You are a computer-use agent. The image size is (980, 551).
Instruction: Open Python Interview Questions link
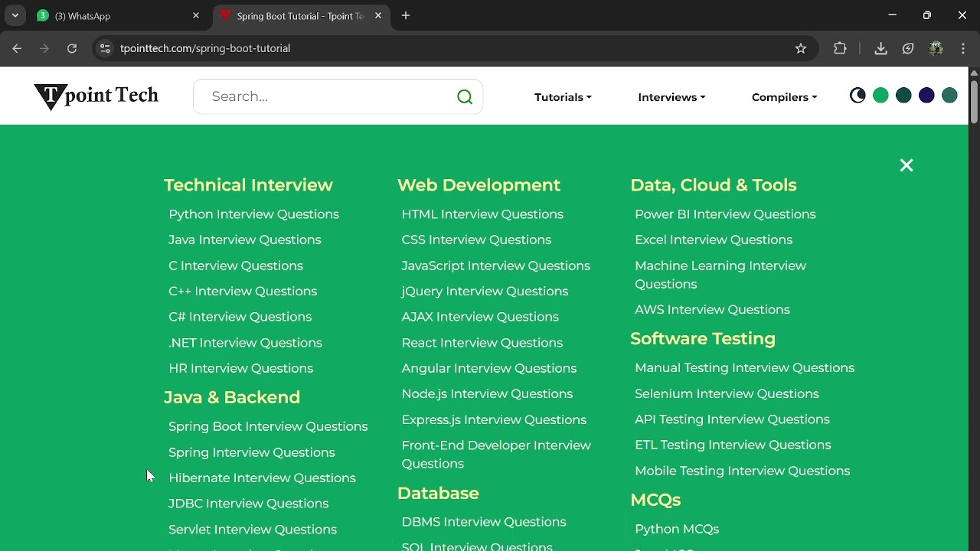(253, 214)
